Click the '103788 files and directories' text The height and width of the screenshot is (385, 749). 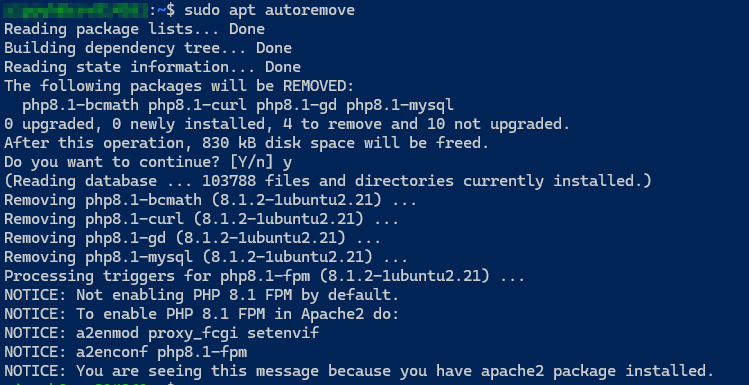328,181
